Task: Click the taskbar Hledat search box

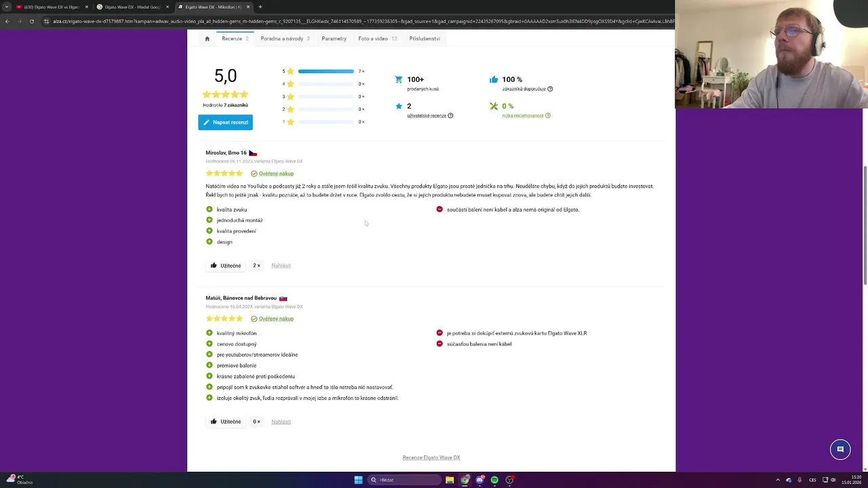Action: (405, 480)
